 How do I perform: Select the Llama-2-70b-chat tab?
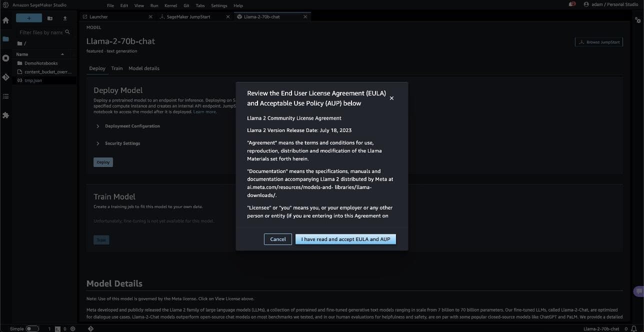pyautogui.click(x=272, y=16)
